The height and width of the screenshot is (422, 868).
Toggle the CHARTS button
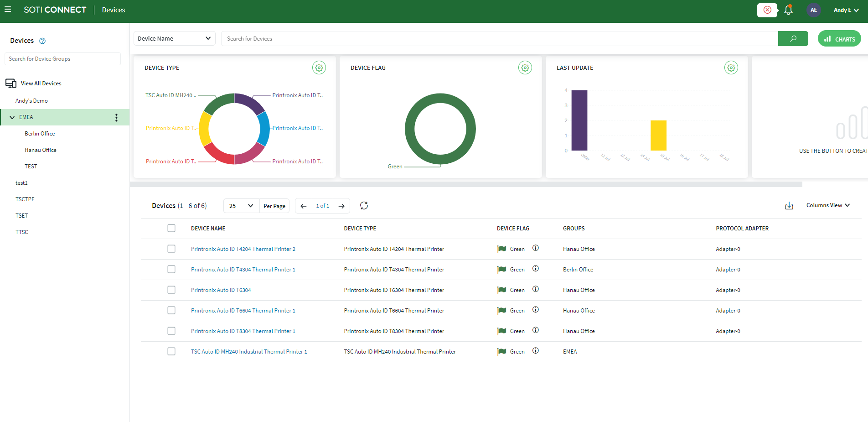[x=839, y=39]
